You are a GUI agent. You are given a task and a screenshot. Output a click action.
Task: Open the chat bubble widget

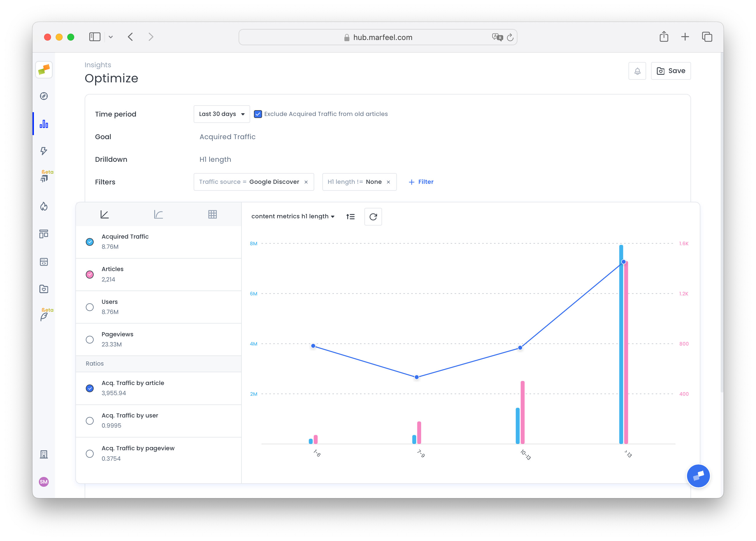698,475
